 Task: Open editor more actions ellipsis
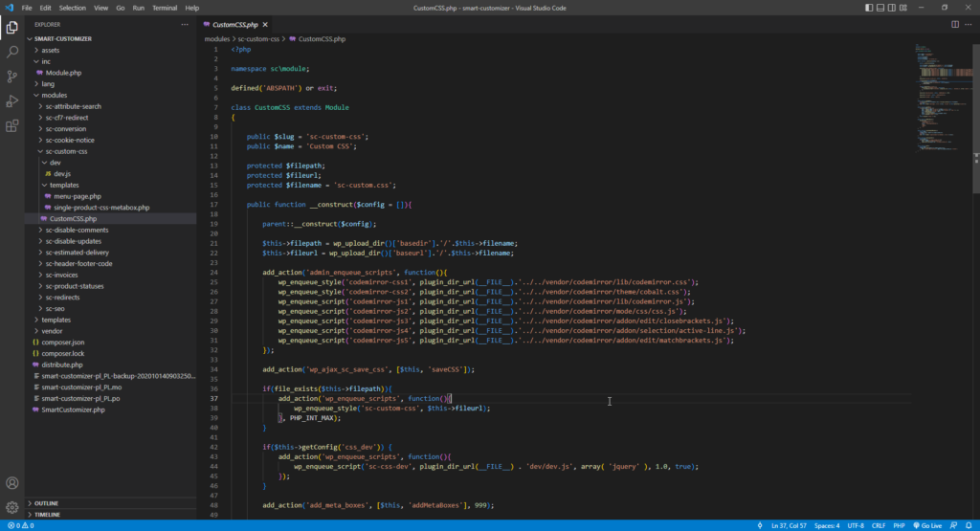click(969, 24)
